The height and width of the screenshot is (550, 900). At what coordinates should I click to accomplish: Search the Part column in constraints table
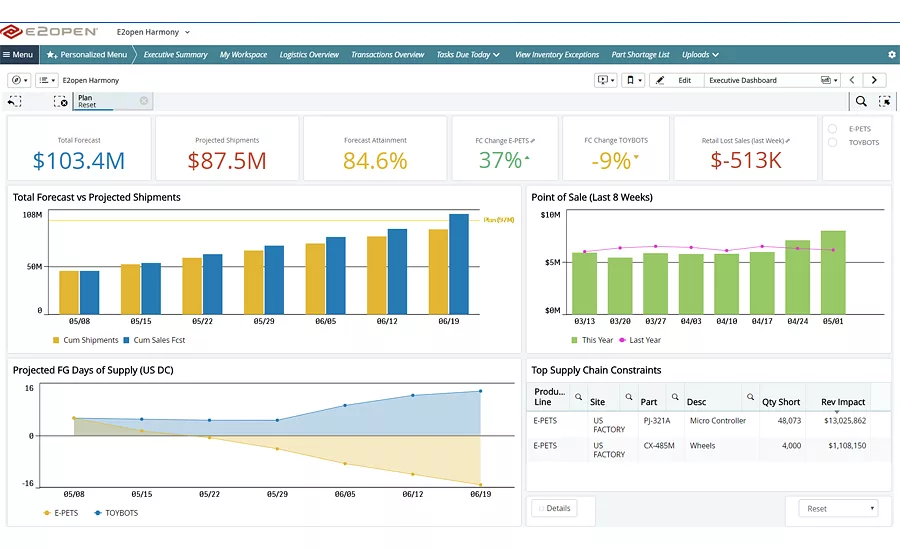coord(675,397)
